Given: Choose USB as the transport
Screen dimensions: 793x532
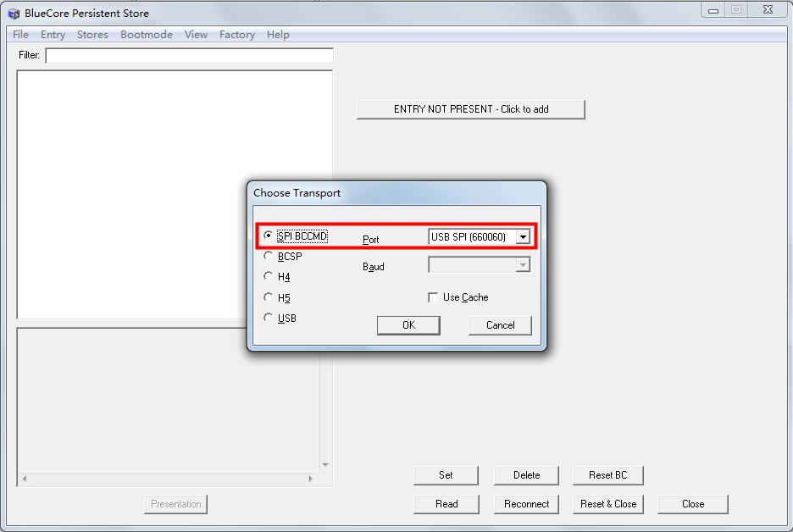Looking at the screenshot, I should (x=269, y=318).
